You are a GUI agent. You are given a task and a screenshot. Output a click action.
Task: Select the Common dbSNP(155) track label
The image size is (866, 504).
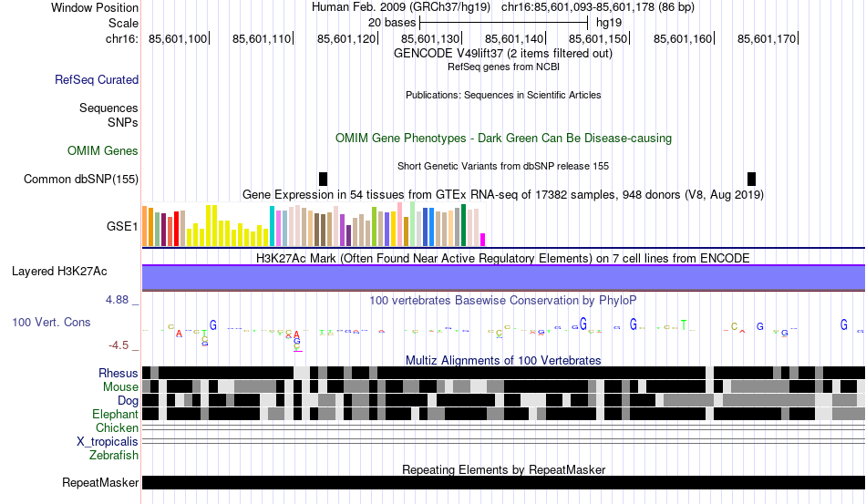pyautogui.click(x=81, y=179)
